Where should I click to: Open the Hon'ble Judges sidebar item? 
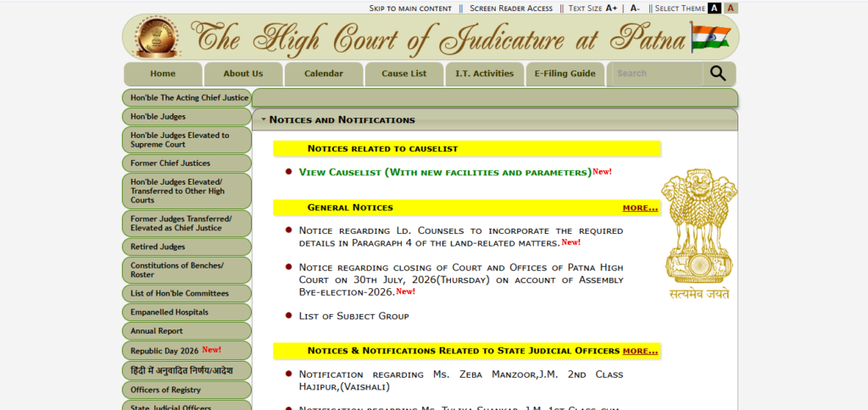186,117
